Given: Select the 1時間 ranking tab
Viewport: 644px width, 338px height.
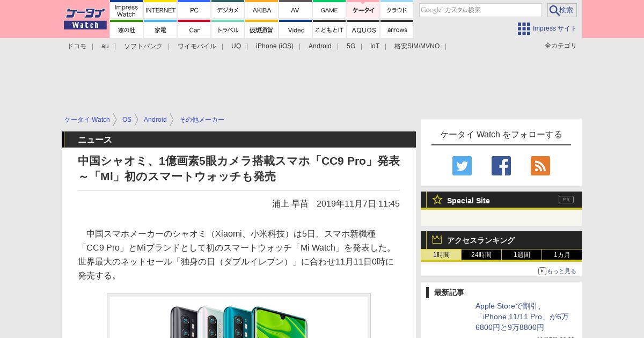Looking at the screenshot, I should (x=441, y=255).
